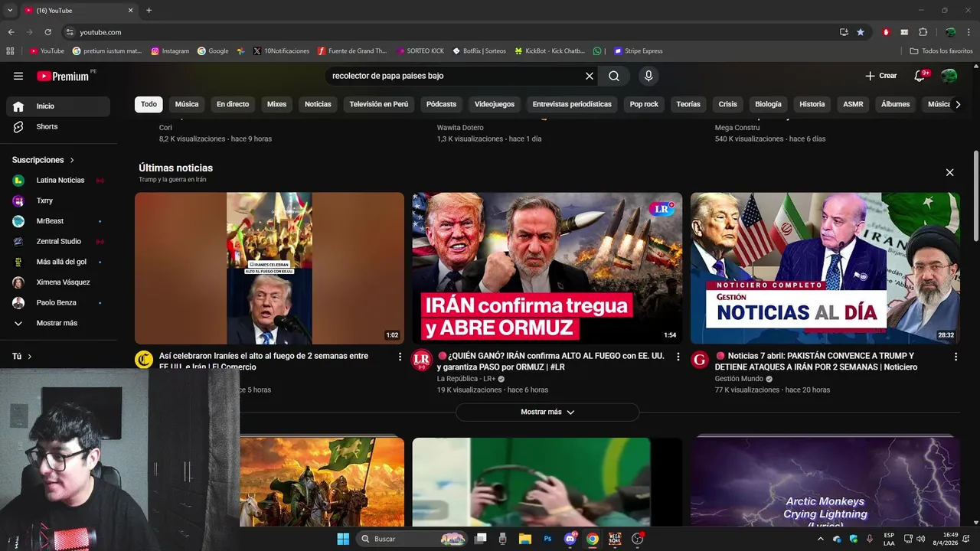The image size is (980, 551).
Task: Select the Videojuegos filter chip
Action: pos(495,104)
